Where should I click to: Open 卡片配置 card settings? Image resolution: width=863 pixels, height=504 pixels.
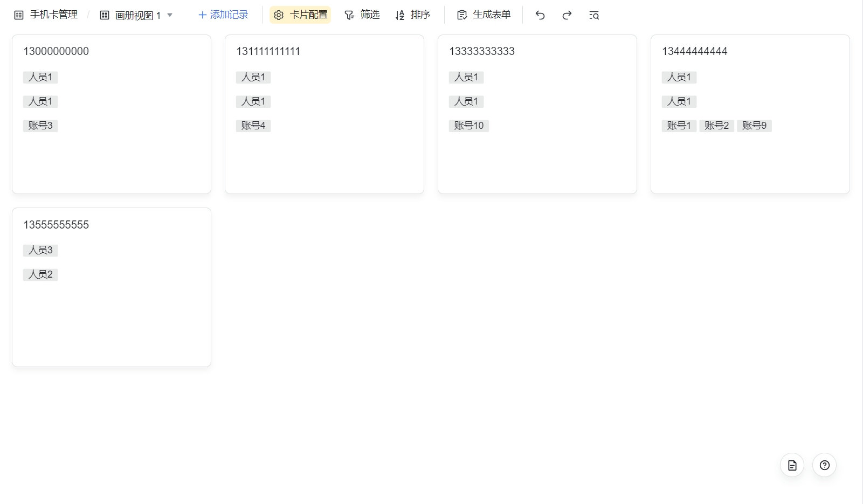click(x=300, y=15)
